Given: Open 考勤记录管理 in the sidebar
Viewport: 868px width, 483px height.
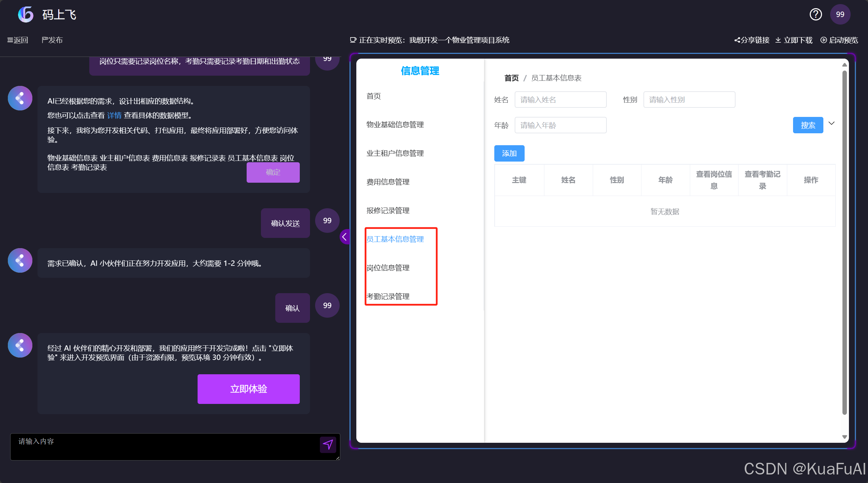Looking at the screenshot, I should coord(388,296).
